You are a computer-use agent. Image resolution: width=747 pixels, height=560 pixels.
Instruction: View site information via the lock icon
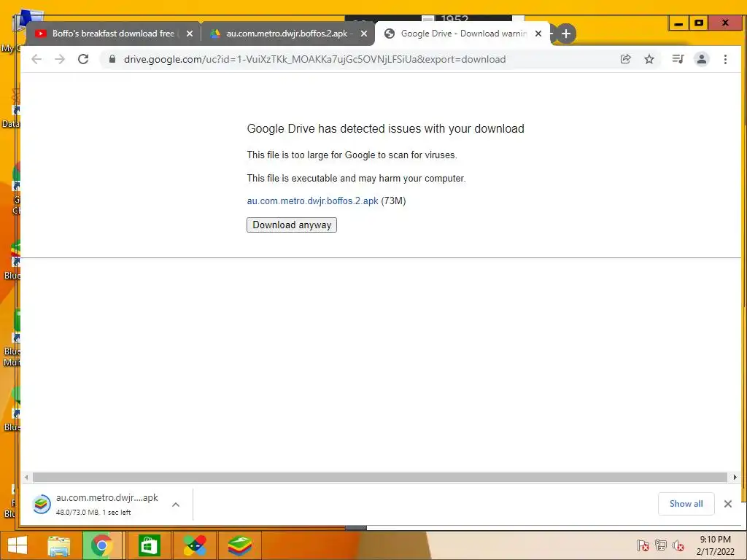pyautogui.click(x=112, y=59)
